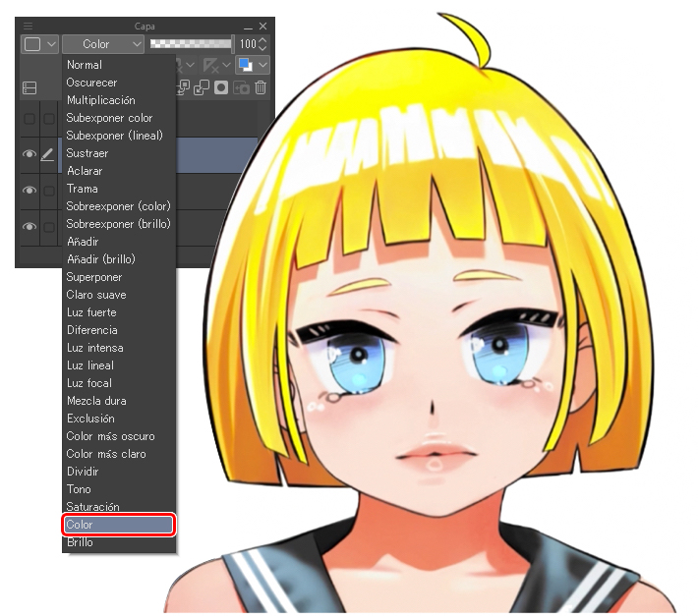Hide the highlighted layer using its eye icon
Image resolution: width=698 pixels, height=616 pixels.
pyautogui.click(x=29, y=154)
